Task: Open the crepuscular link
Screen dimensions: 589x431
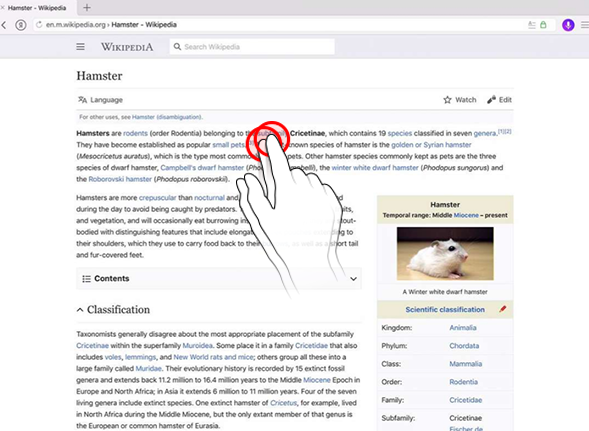Action: [x=157, y=198]
